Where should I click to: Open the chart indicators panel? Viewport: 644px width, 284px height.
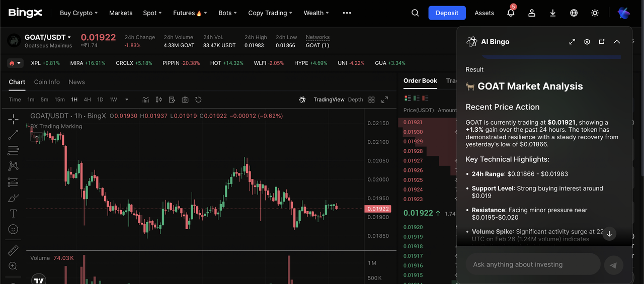[146, 100]
